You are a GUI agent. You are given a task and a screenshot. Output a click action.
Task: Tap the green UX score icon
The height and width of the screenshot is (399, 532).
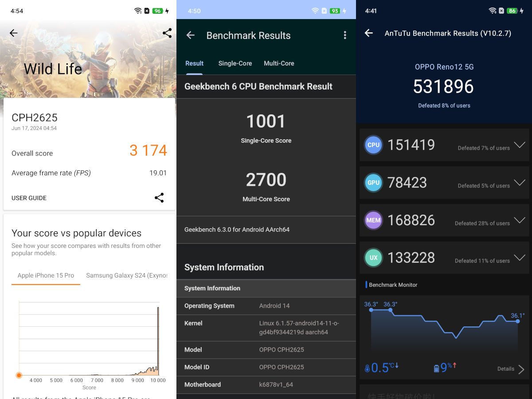[x=373, y=258]
